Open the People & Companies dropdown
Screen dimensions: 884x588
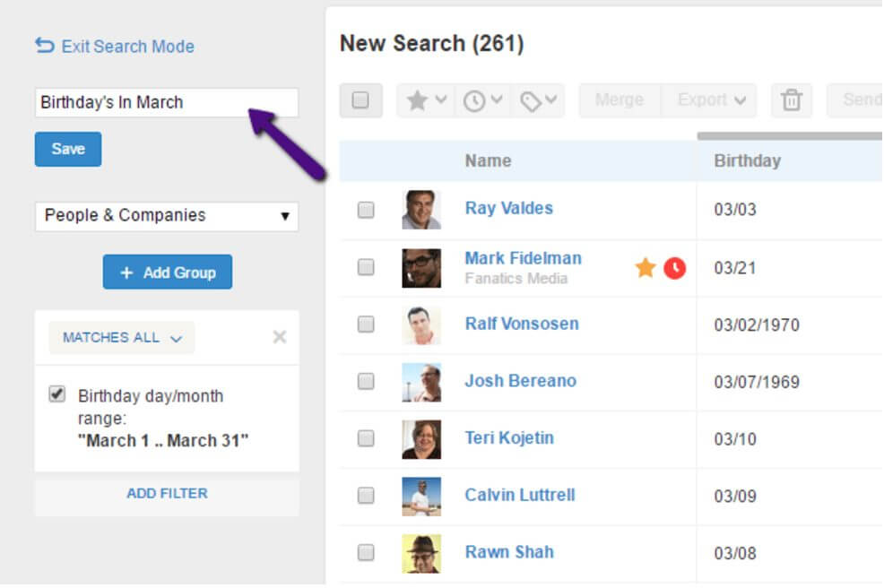point(166,216)
